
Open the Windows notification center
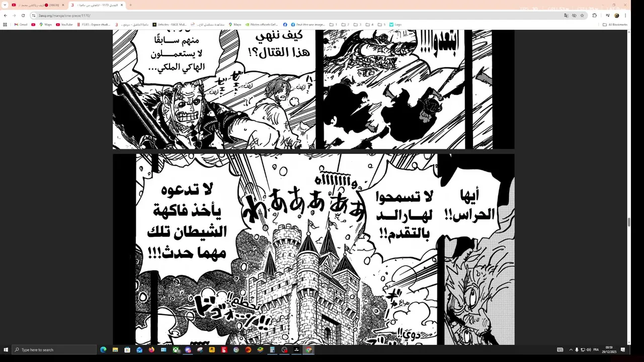click(x=623, y=350)
